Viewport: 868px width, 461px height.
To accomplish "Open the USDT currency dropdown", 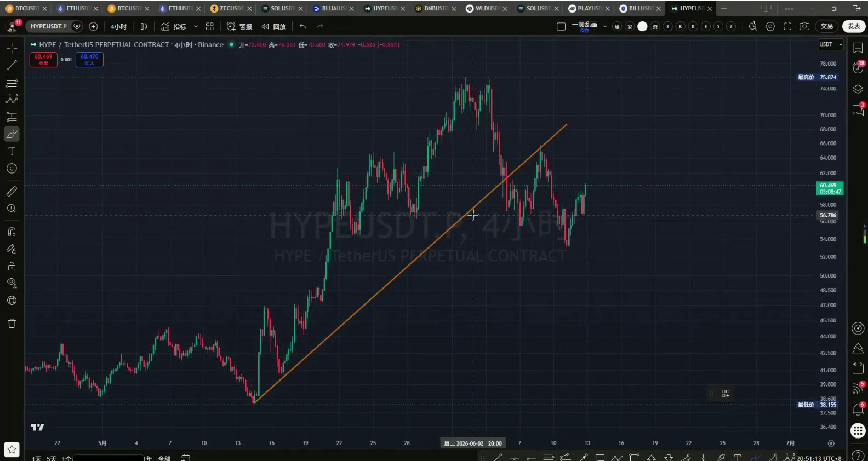I will [x=831, y=44].
